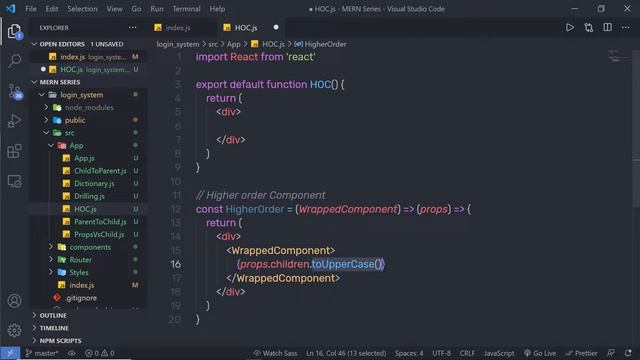Open the Search view icon
This screenshot has height=360, width=640.
coord(14,60)
